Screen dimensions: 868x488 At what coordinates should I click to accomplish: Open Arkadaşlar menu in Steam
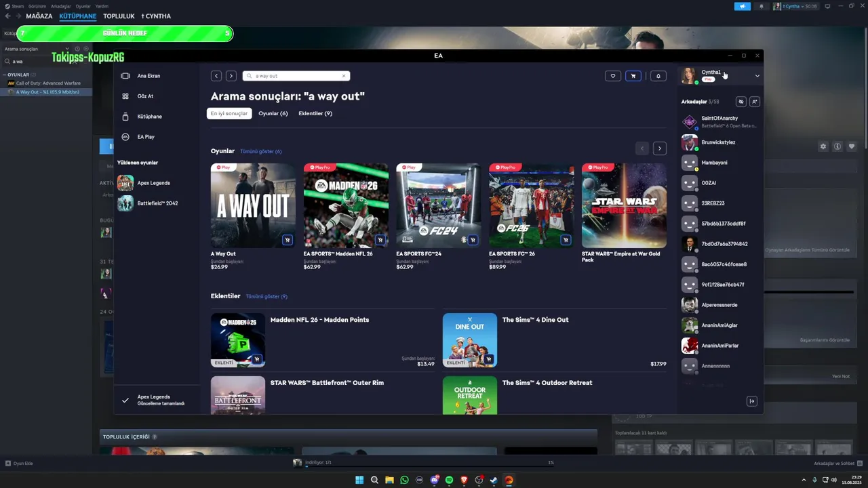(60, 6)
